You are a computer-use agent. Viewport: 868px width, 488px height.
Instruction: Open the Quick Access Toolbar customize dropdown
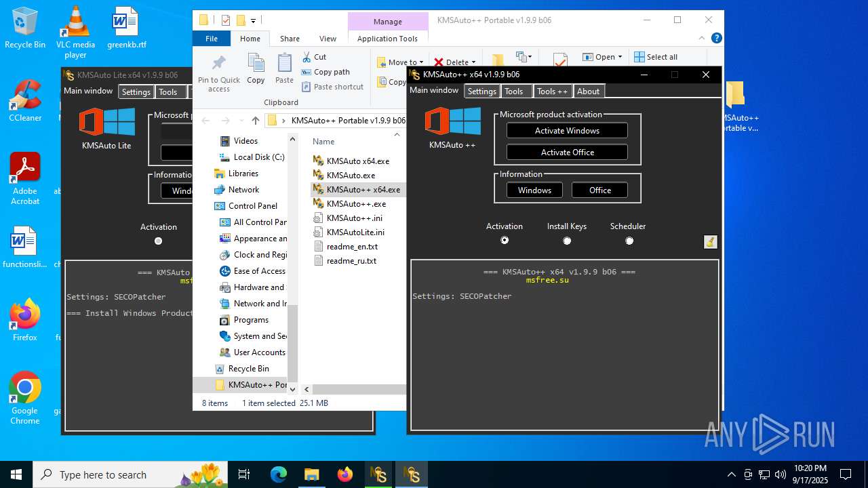pos(254,20)
